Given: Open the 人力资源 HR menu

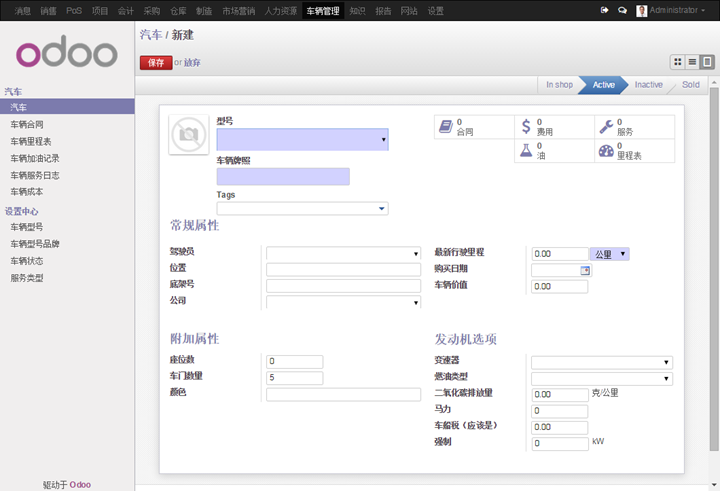Looking at the screenshot, I should pyautogui.click(x=281, y=11).
